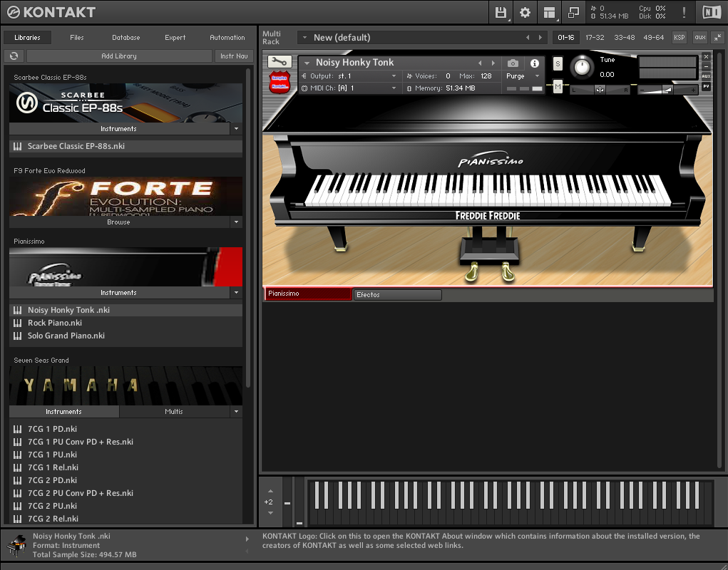The image size is (728, 570).
Task: Click the piano icon in the info pane
Action: pyautogui.click(x=17, y=546)
